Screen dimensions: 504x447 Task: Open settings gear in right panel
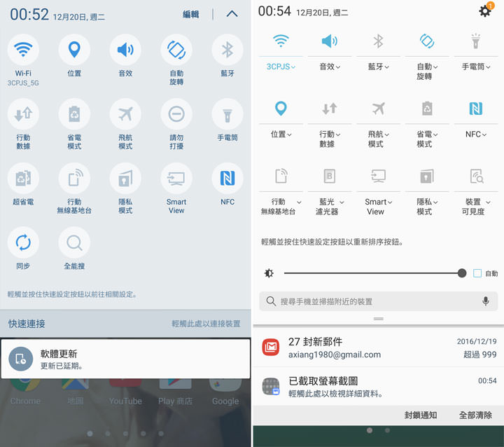pos(485,11)
